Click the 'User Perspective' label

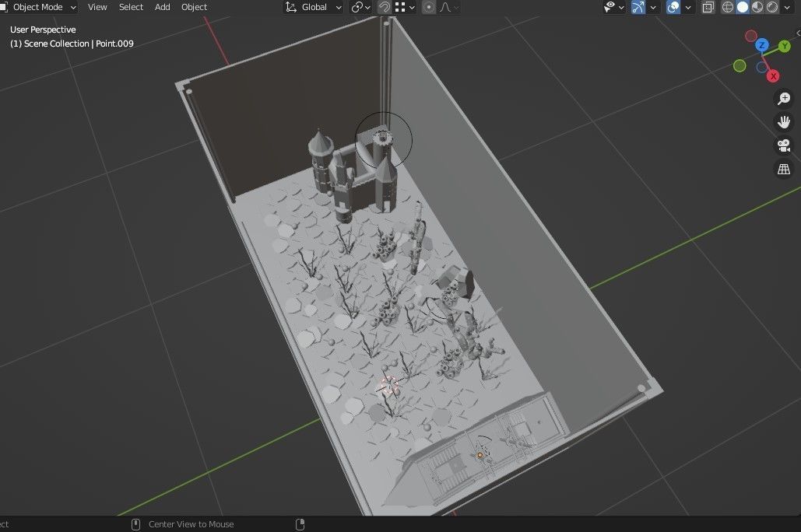pos(43,30)
